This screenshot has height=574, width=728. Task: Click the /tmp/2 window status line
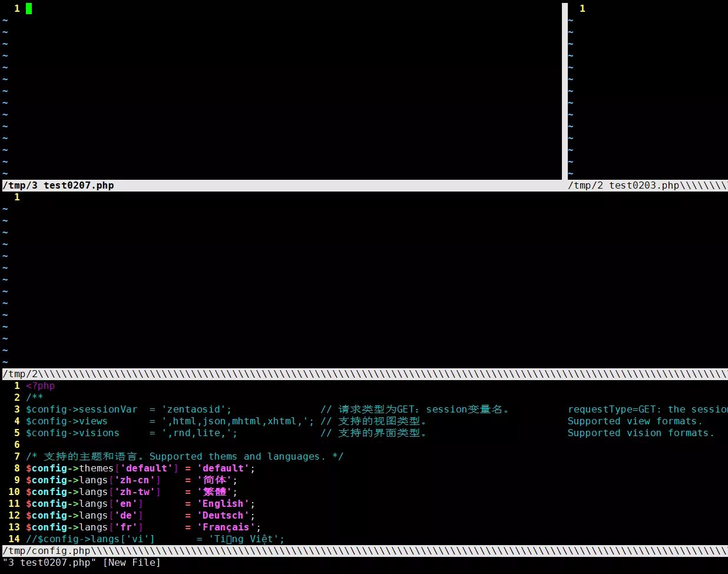365,374
